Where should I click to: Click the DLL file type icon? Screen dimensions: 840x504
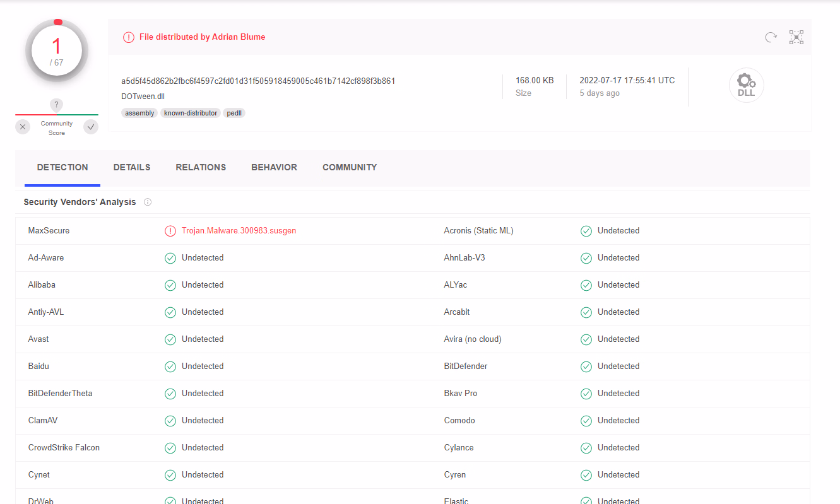pos(746,85)
